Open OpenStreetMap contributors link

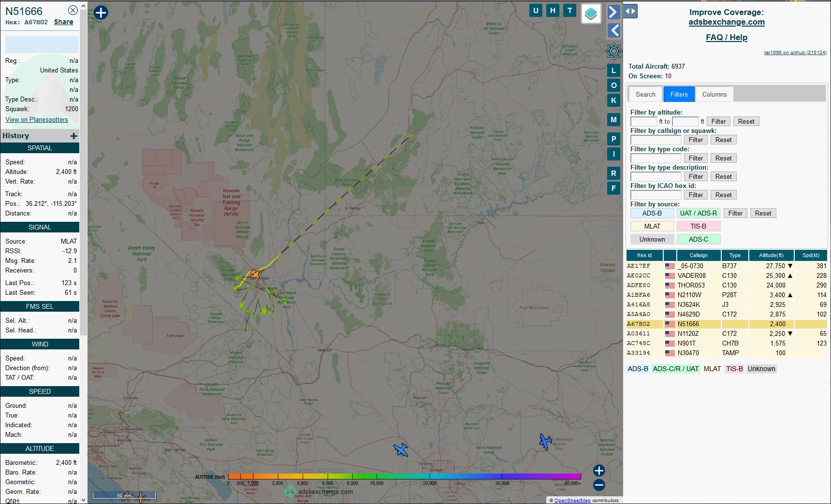(572, 501)
